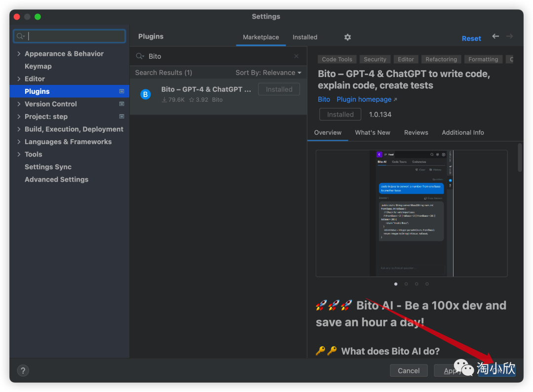Expand the Project: step node
533x392 pixels.
pos(19,117)
